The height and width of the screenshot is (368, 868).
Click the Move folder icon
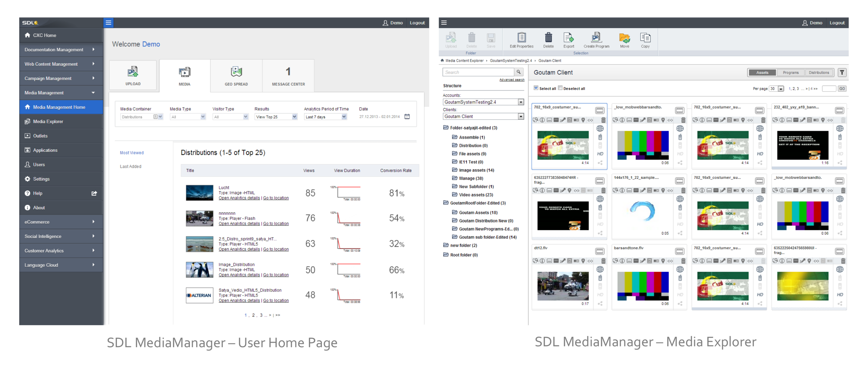click(624, 38)
